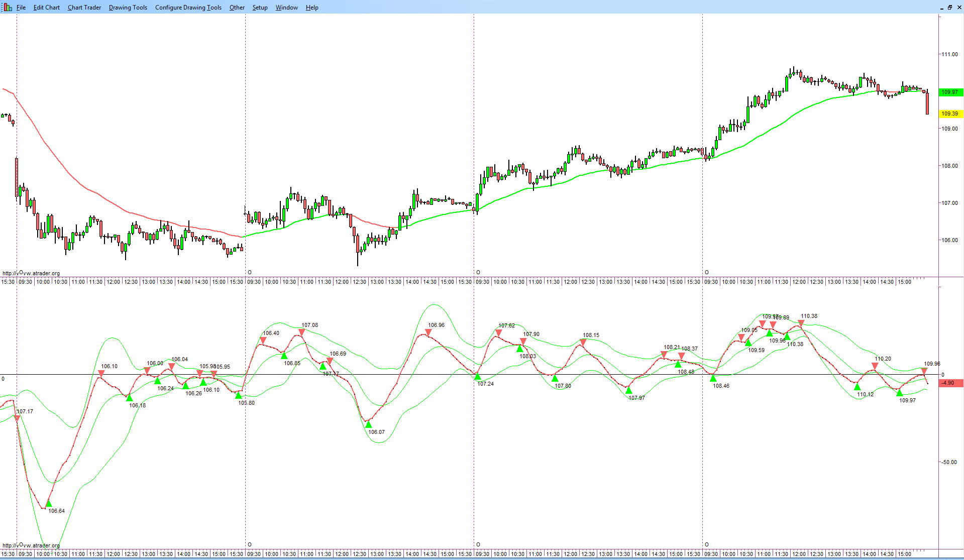Click the 106.24 signal price label

166,388
